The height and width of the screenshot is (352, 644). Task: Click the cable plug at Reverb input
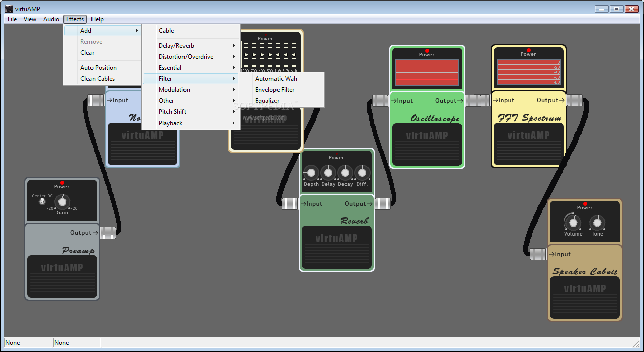(290, 204)
